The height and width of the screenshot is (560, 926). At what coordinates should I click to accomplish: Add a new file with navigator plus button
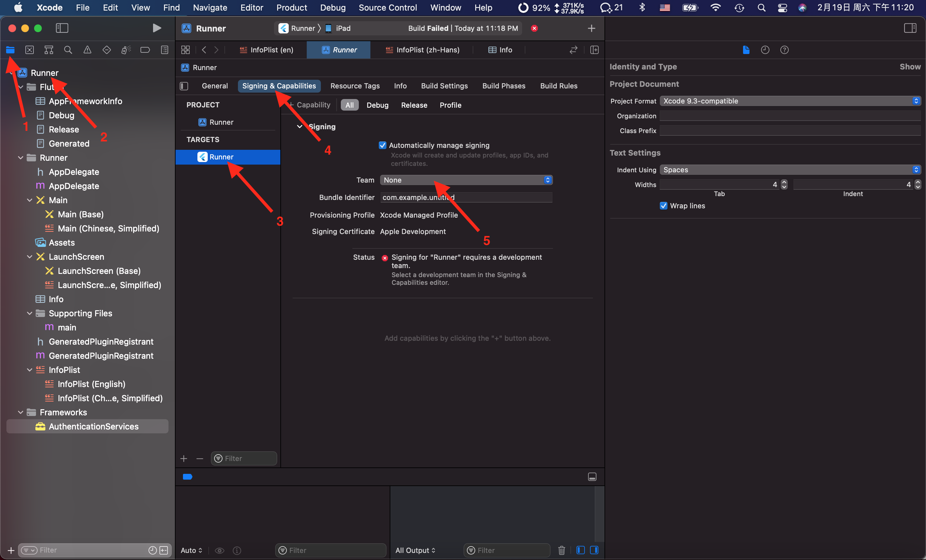tap(11, 550)
